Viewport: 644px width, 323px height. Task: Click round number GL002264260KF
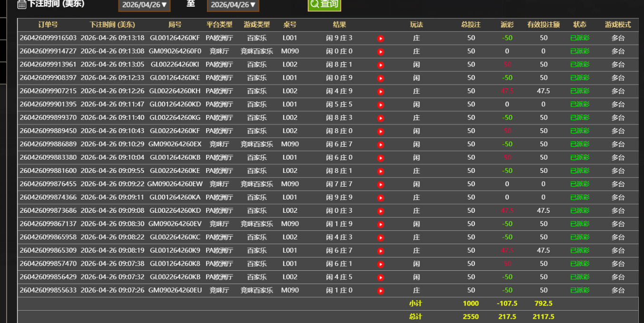click(175, 131)
